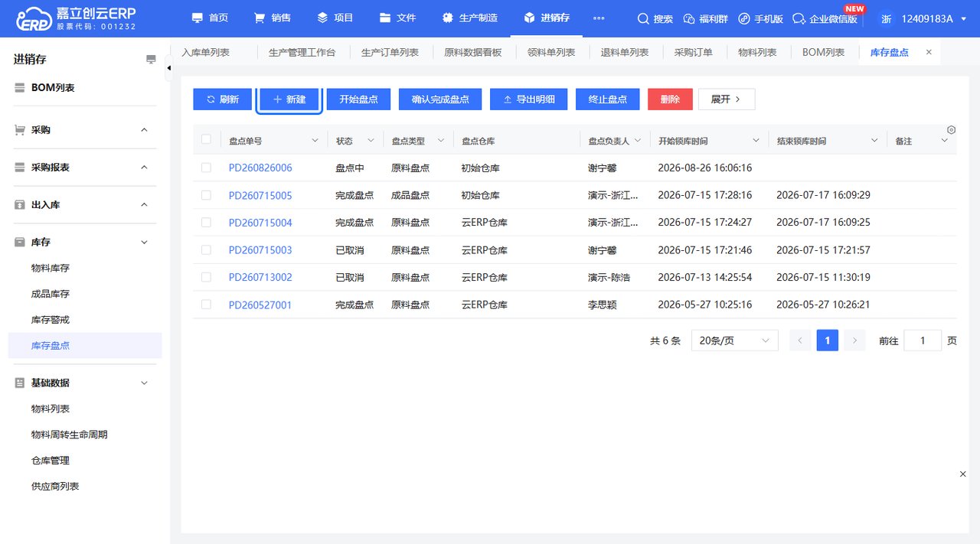Open the 20条/页 page size dropdown
This screenshot has height=544, width=980.
[734, 340]
